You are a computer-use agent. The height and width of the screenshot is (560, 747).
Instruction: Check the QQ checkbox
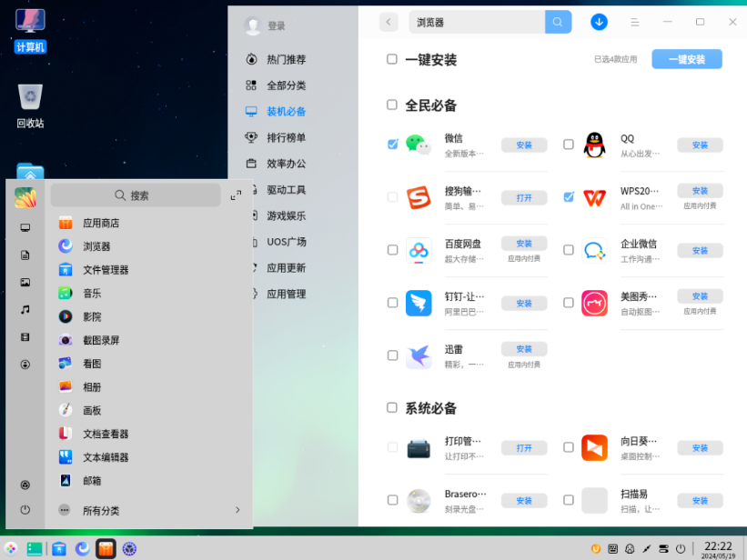point(569,144)
